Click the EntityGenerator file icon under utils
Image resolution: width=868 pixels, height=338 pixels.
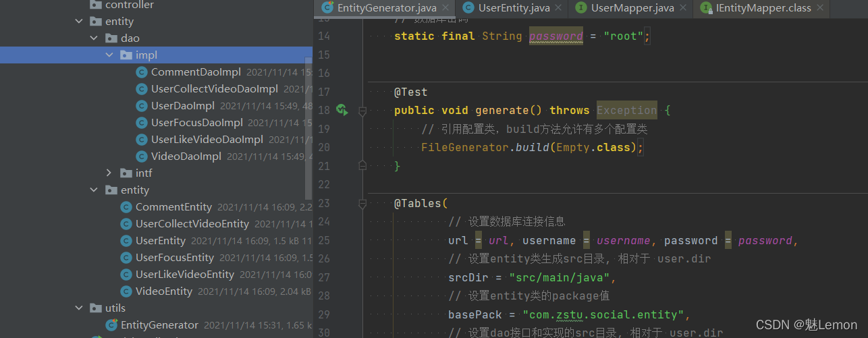(111, 325)
